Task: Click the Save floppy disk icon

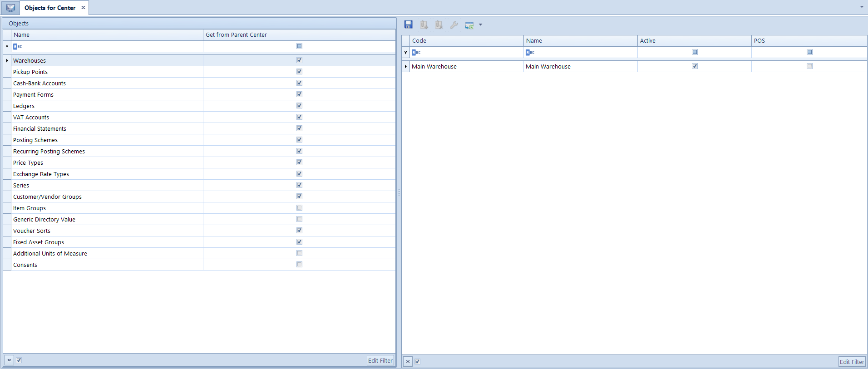Action: [x=409, y=25]
